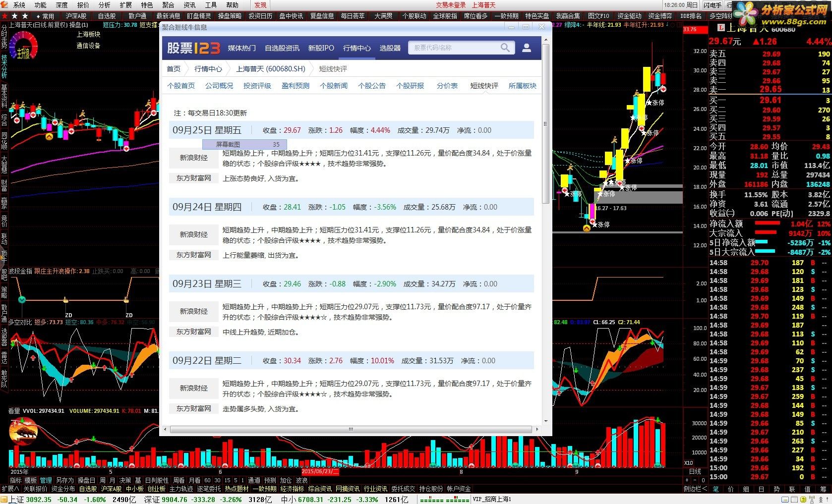The image size is (832, 504).
Task: Click the 主升浪 gauge dial icon
Action: (x=23, y=46)
